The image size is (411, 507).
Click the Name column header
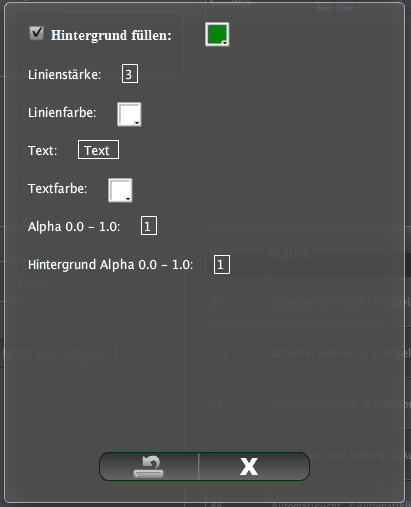tap(290, 254)
